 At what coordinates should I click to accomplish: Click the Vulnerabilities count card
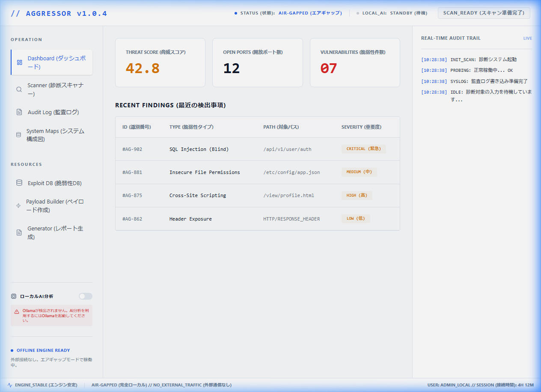[x=354, y=62]
